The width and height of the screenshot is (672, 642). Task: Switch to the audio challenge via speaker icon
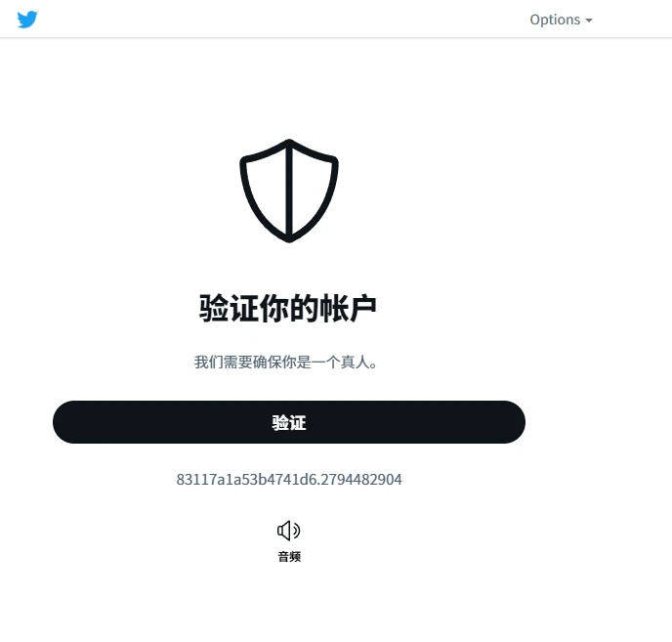289,531
